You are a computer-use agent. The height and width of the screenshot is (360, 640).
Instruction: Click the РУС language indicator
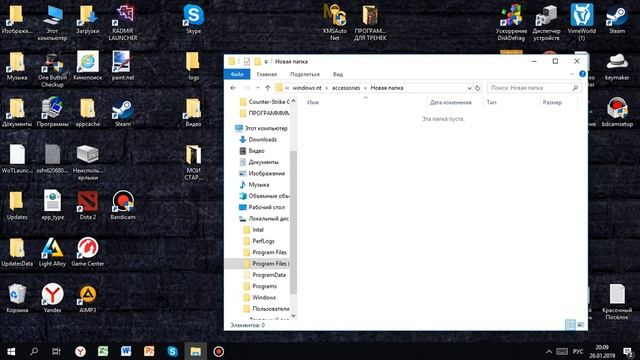[x=578, y=351]
